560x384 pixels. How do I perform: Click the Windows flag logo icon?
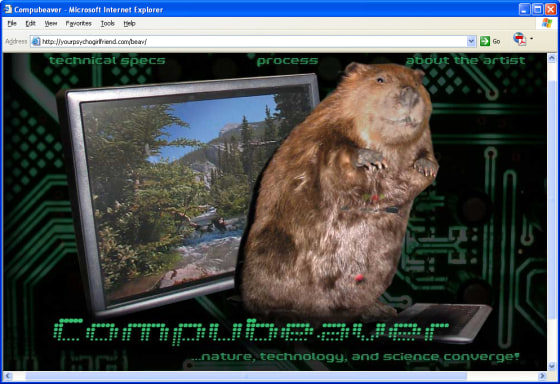pos(546,23)
